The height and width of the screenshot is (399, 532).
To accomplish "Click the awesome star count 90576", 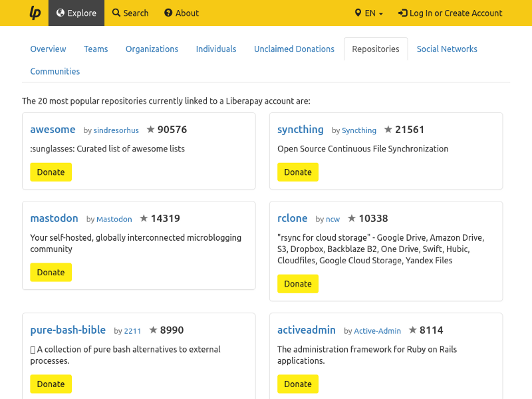I will pos(172,129).
